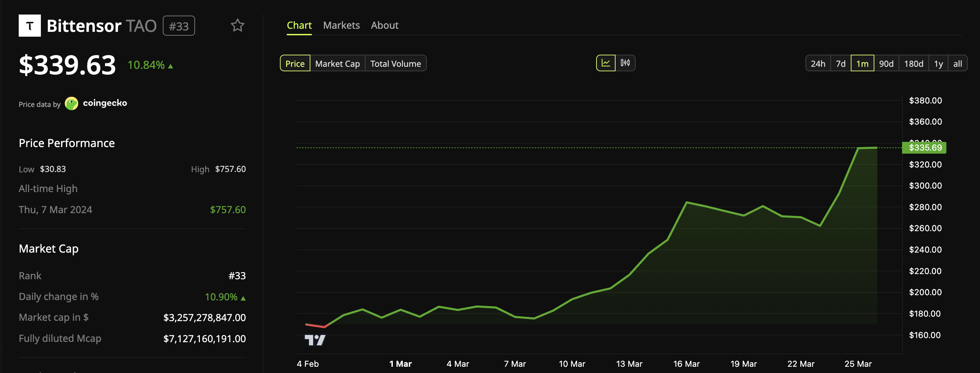Image resolution: width=980 pixels, height=373 pixels.
Task: Open the About tab
Action: pos(385,26)
